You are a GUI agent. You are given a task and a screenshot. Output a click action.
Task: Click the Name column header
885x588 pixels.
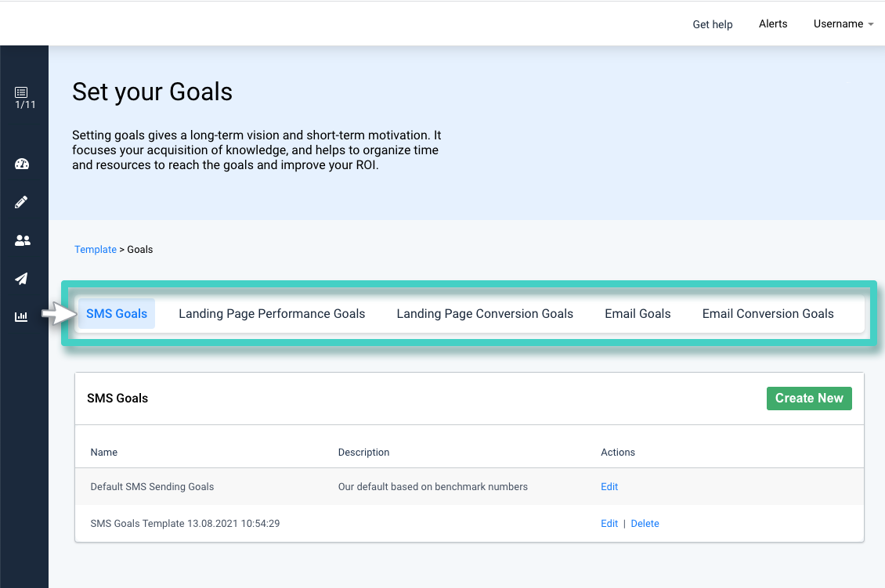click(104, 452)
